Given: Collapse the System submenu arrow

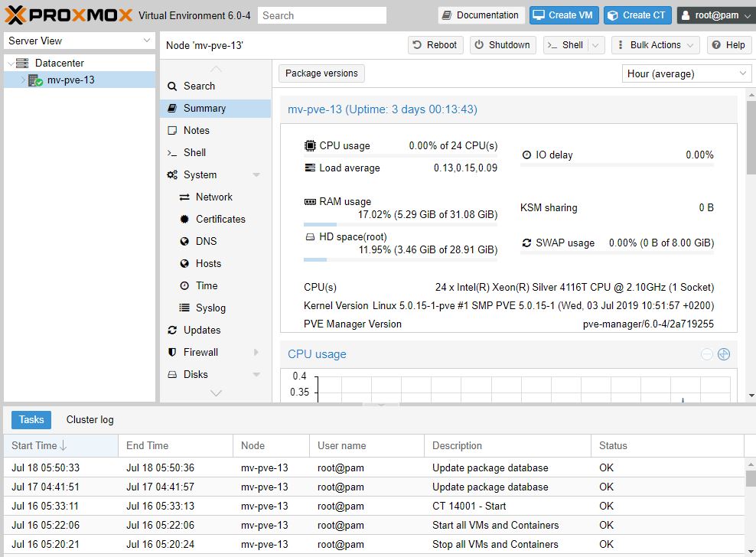Looking at the screenshot, I should [256, 175].
